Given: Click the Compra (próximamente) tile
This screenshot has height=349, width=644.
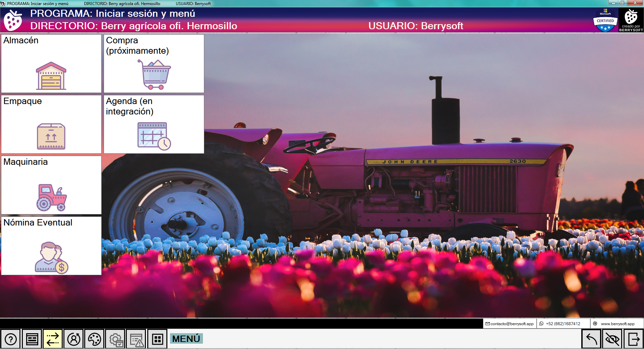Looking at the screenshot, I should click(x=154, y=64).
